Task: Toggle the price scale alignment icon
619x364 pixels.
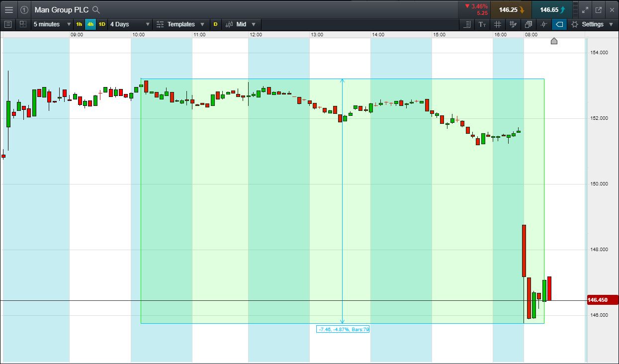Action: (x=467, y=24)
